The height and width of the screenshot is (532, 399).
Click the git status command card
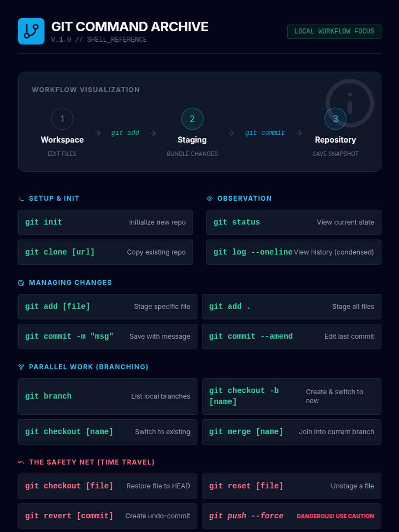point(294,222)
